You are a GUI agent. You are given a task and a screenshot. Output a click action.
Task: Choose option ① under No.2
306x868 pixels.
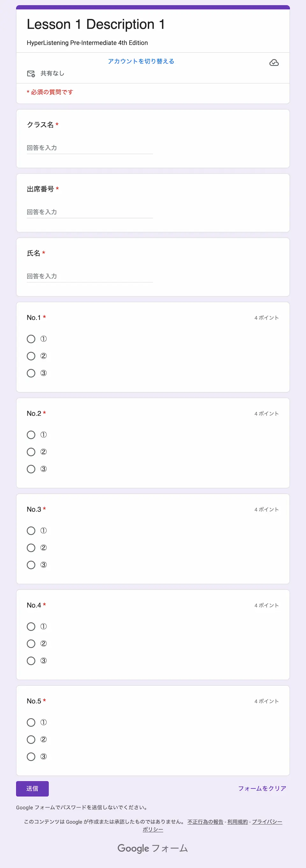coord(31,435)
